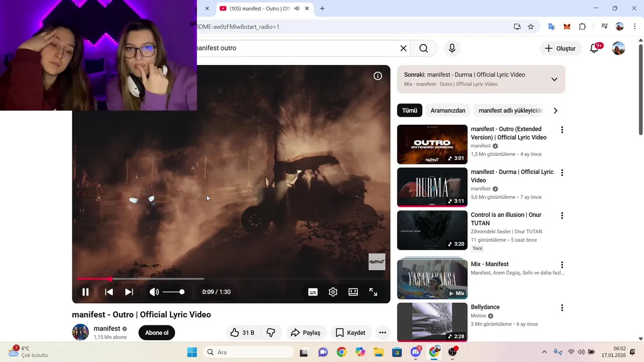The width and height of the screenshot is (644, 362).
Task: Open weather widget showing 6°C
Action: [x=28, y=351]
